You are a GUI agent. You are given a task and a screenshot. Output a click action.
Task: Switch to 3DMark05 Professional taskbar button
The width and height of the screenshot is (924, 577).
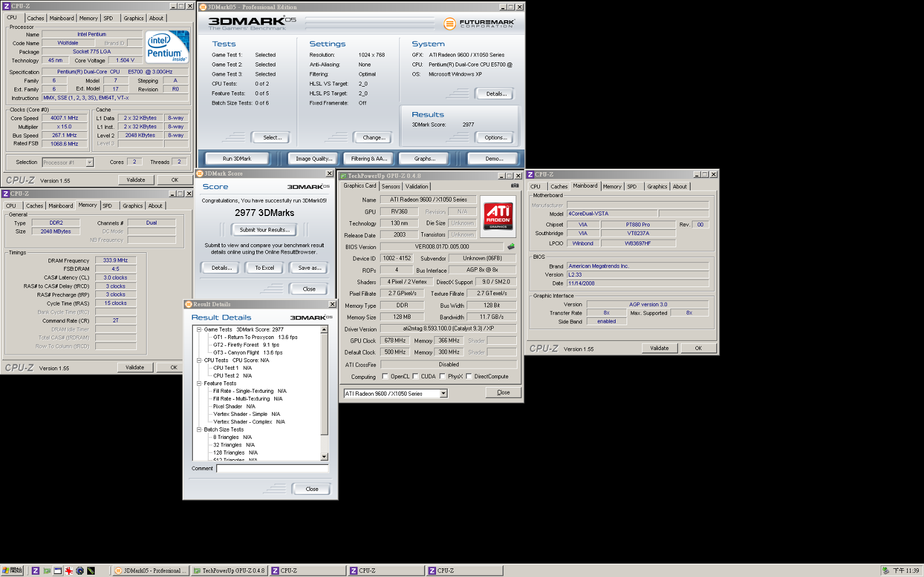[151, 571]
